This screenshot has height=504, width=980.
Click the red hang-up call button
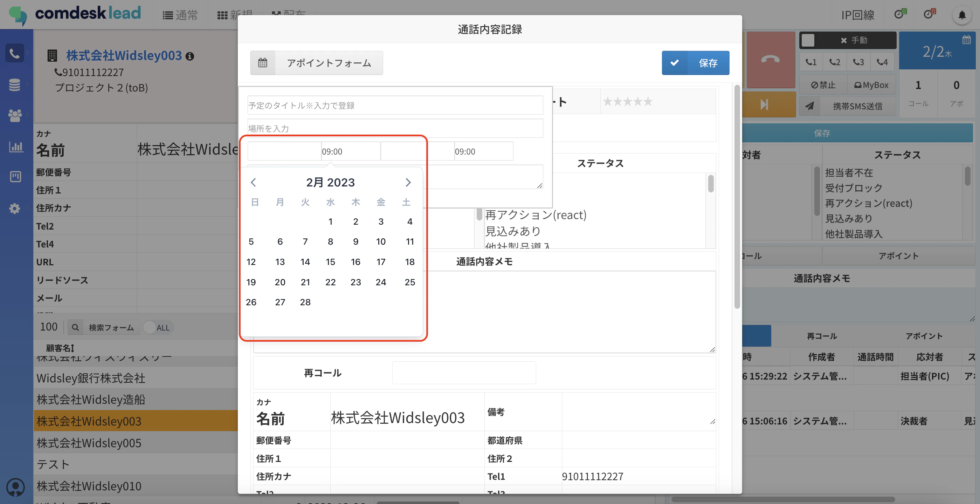(x=771, y=60)
